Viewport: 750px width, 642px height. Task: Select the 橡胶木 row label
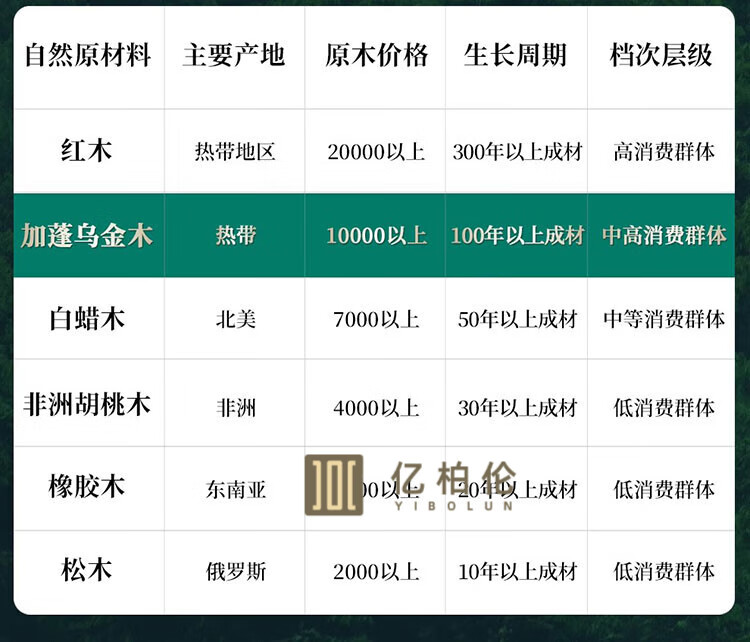[87, 487]
